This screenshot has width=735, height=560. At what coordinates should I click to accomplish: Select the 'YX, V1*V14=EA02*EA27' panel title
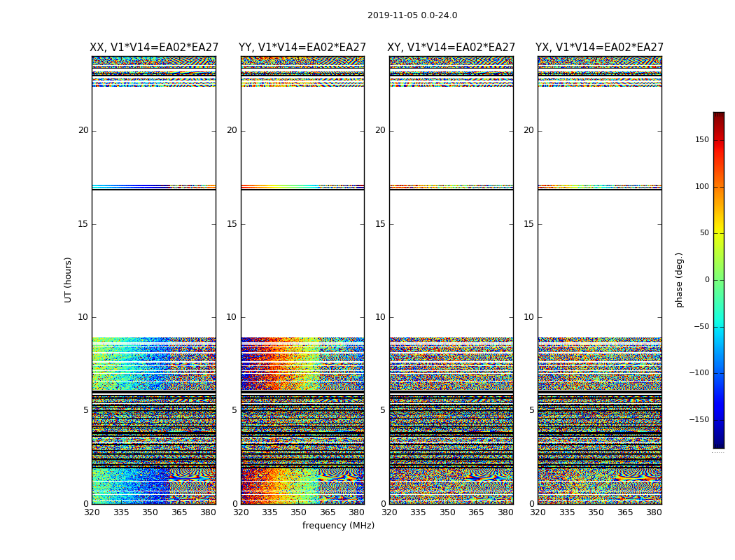click(x=599, y=48)
